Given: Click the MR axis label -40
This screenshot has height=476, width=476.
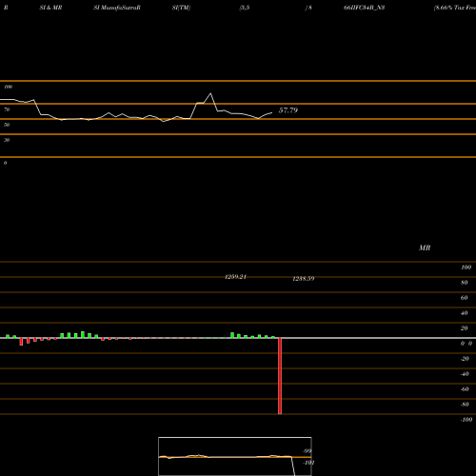Looking at the screenshot, I should [465, 374].
